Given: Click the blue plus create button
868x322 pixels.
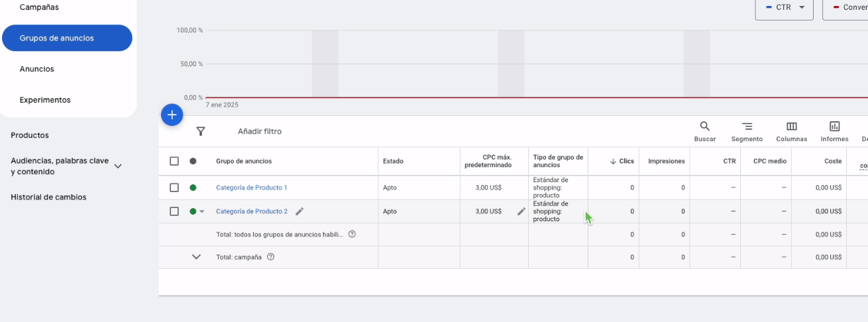Looking at the screenshot, I should click(172, 115).
